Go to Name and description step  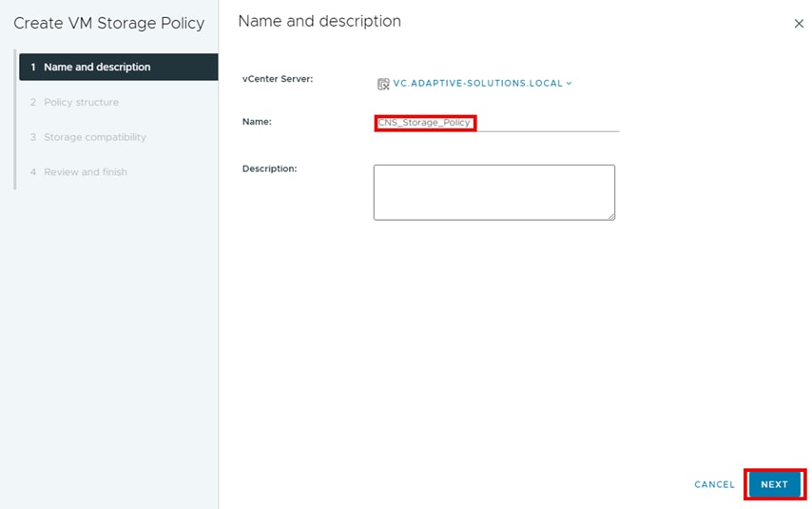[97, 68]
